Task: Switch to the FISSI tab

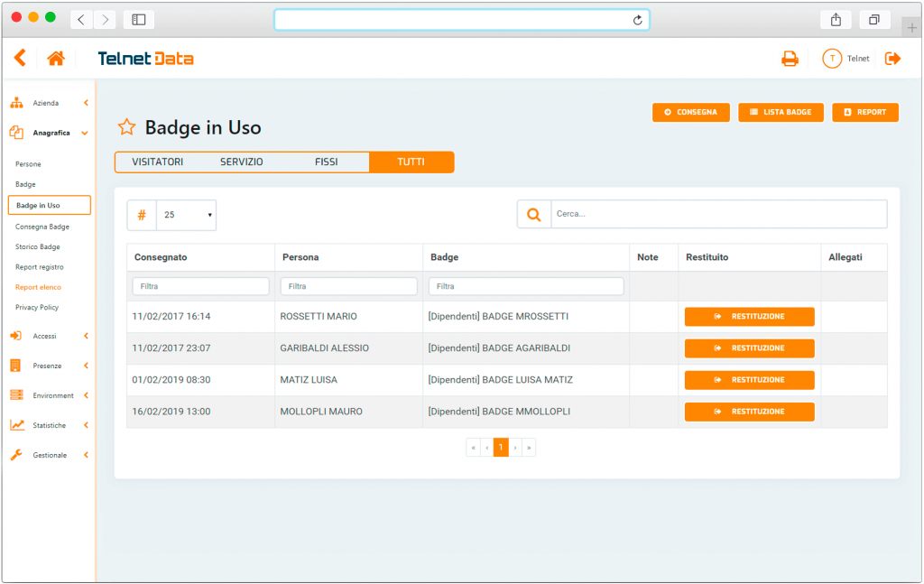Action: pos(326,162)
